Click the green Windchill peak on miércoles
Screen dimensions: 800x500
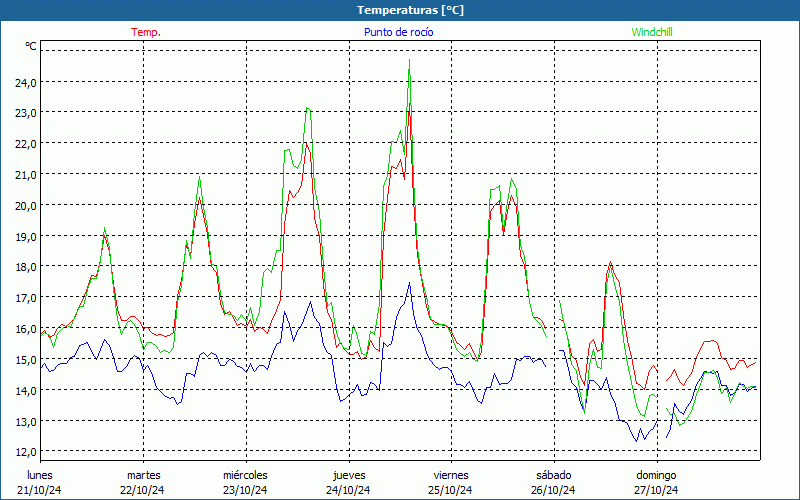point(307,108)
